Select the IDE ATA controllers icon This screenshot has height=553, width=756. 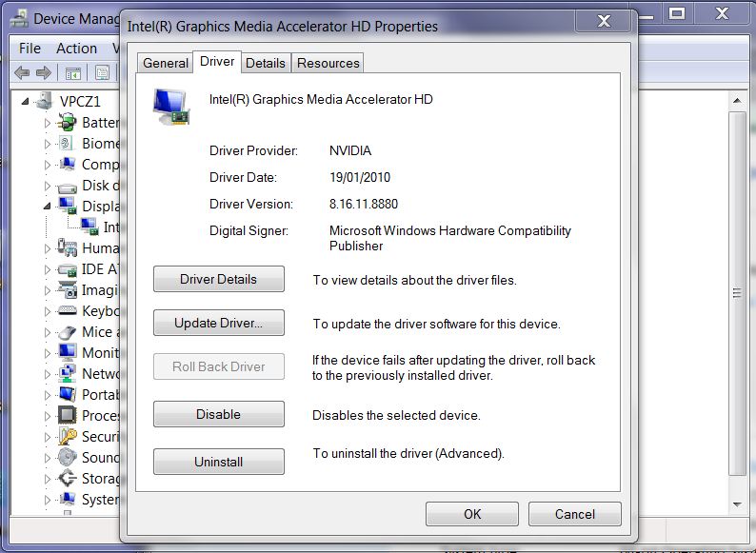(67, 269)
